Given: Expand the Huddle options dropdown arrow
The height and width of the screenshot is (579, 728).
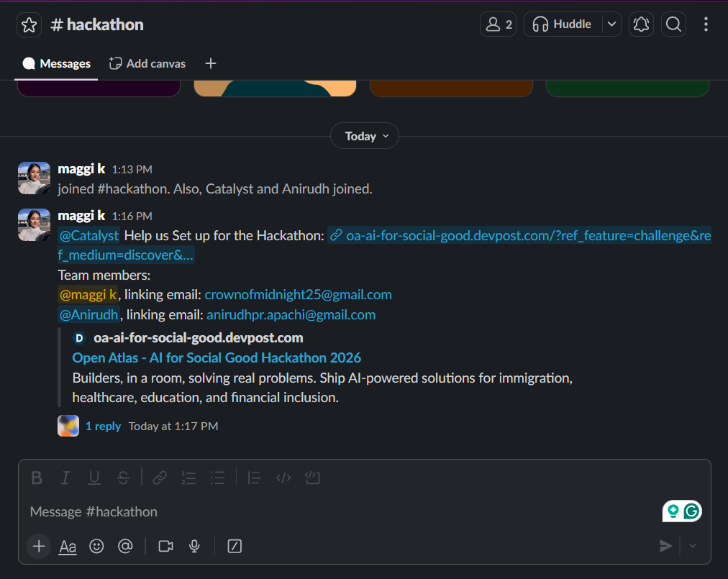Looking at the screenshot, I should coord(611,24).
